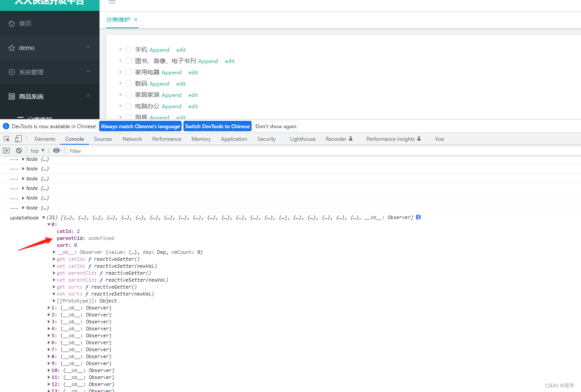
Task: Expand the 手机 tree node
Action: [x=120, y=50]
